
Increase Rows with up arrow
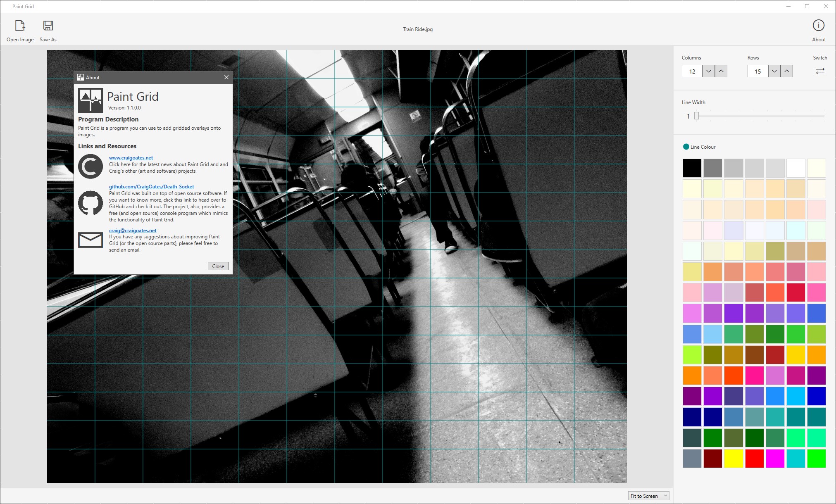(786, 71)
